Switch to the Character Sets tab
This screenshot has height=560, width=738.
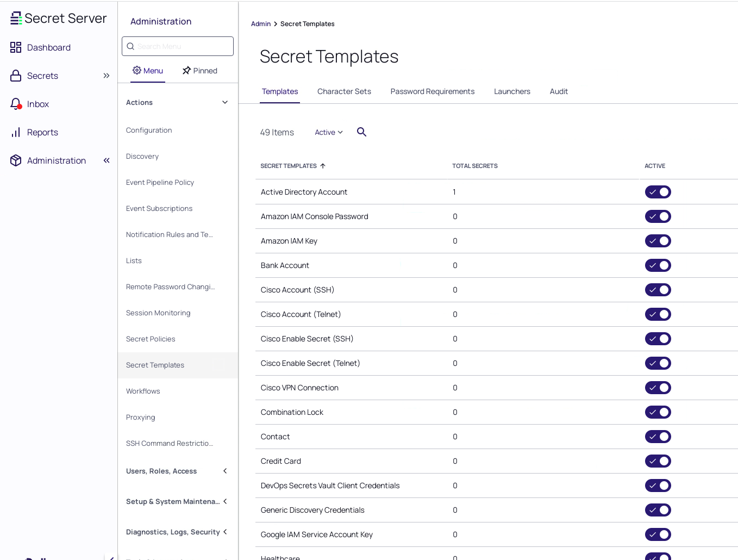point(344,91)
